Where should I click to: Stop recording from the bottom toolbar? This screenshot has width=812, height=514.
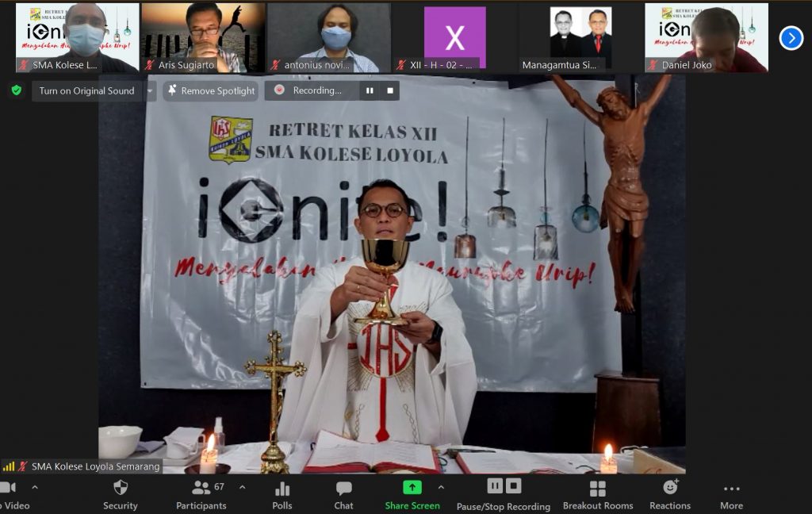(x=513, y=486)
